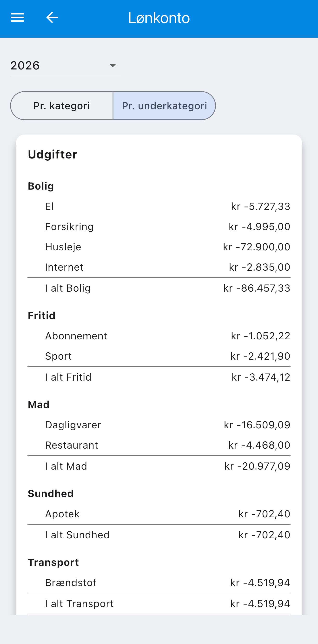Open the Internet subcategory row
The image size is (318, 644).
pos(159,267)
